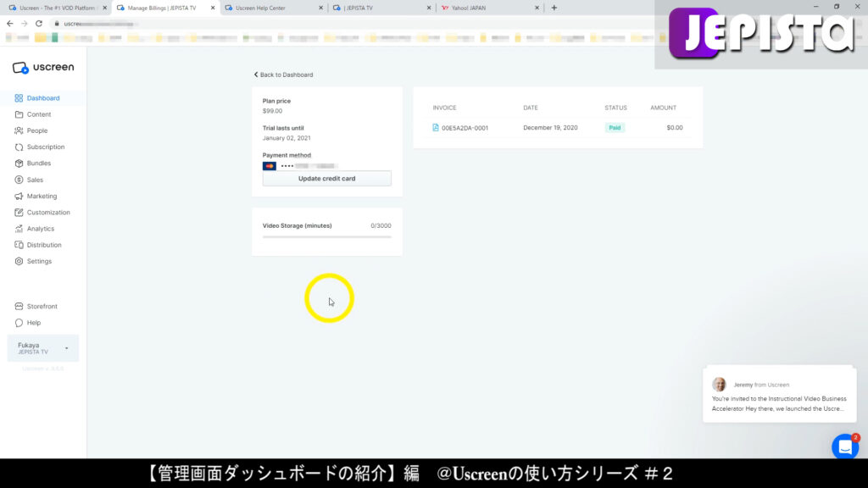Open the invoice document icon for 00E5A2DA-0001
The image size is (868, 488).
pyautogui.click(x=436, y=128)
